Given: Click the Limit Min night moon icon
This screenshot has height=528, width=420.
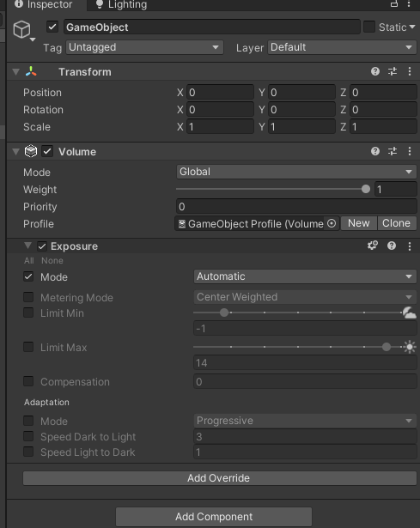Looking at the screenshot, I should pyautogui.click(x=410, y=313).
